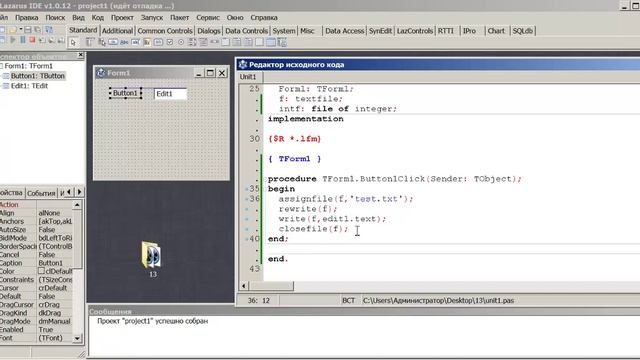Select the TCheckGroup component icon
Screen dimensions: 640x360
point(248,42)
